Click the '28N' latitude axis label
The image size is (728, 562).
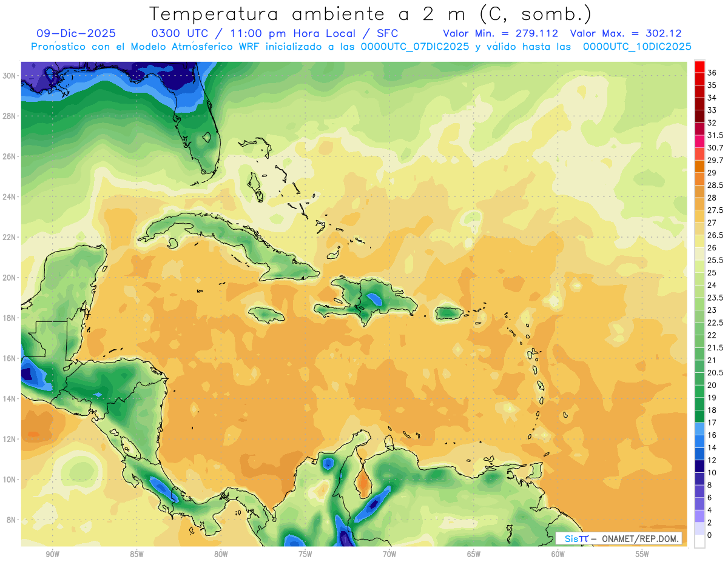pyautogui.click(x=10, y=116)
